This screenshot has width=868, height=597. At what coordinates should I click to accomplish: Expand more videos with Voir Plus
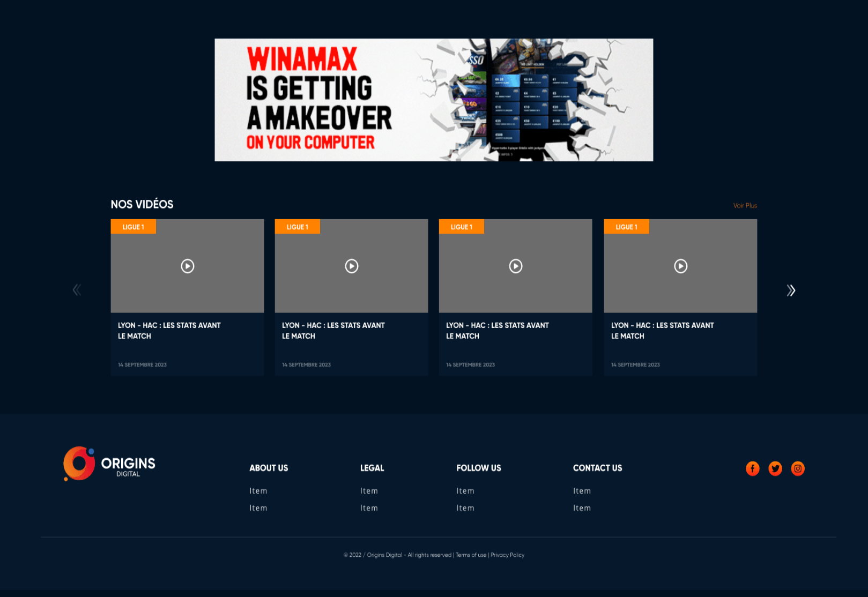745,205
